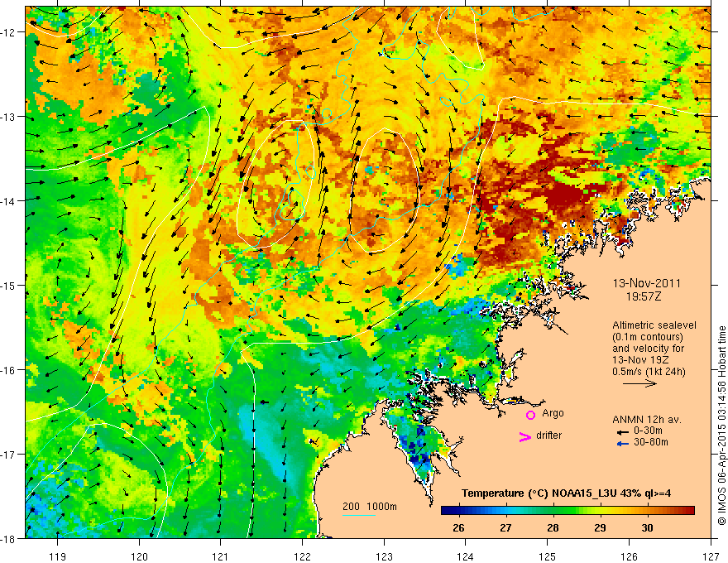
Task: Click the 'drifter' legend label
Action: (548, 435)
